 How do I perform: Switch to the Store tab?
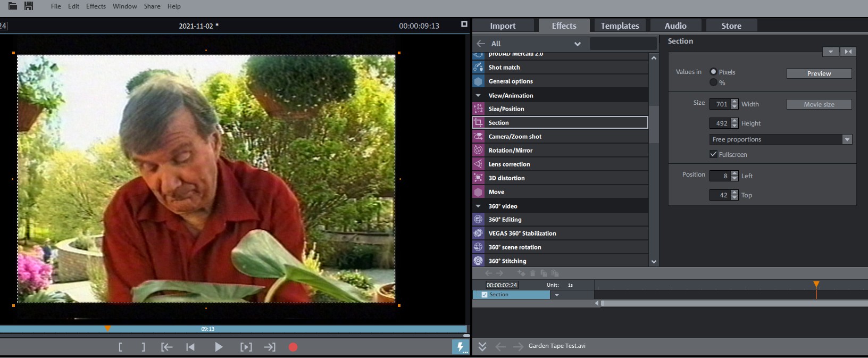point(731,26)
